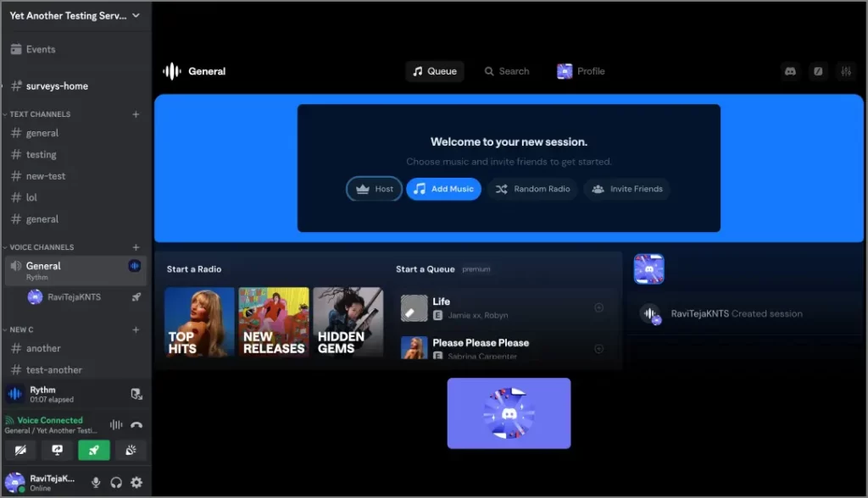
Task: Click the Host button
Action: tap(375, 189)
